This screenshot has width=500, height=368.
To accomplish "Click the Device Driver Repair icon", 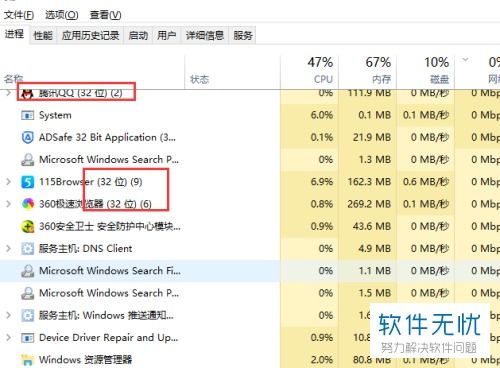I will click(x=27, y=338).
